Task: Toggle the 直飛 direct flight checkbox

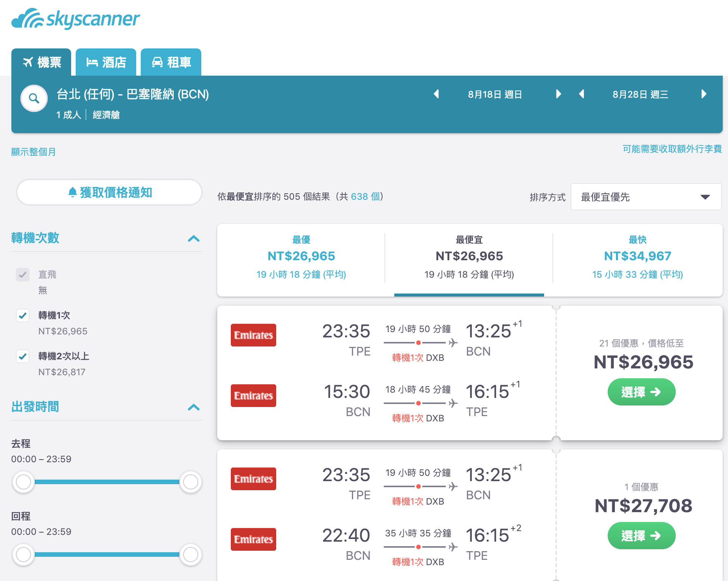Action: (x=23, y=275)
